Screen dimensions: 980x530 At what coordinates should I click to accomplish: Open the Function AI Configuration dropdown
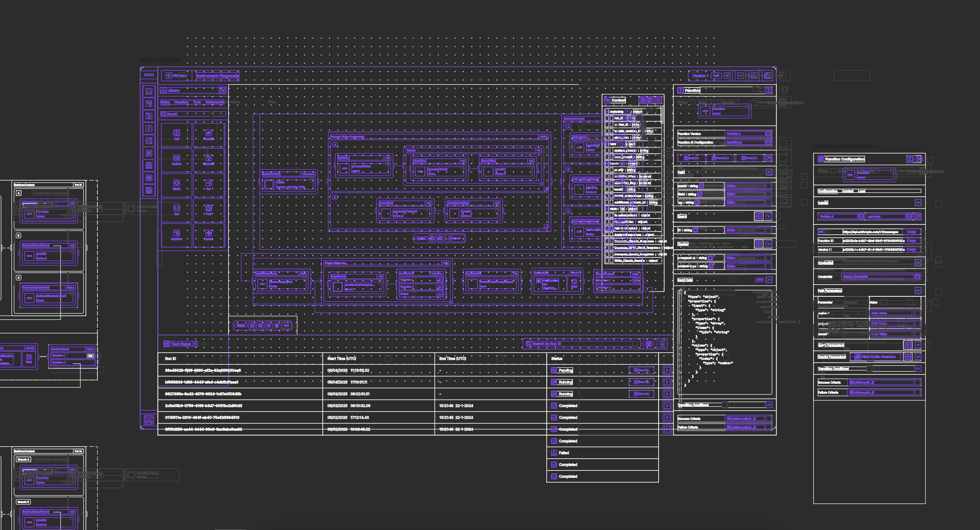pos(749,142)
